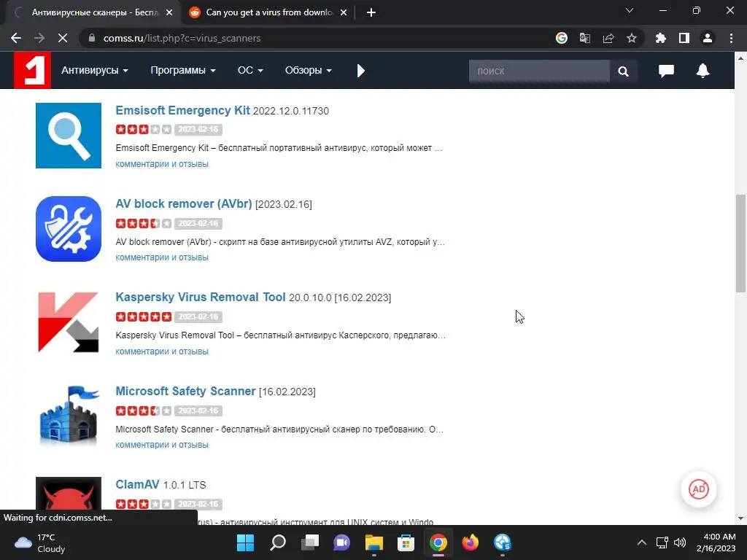This screenshot has width=747, height=560.
Task: Open the ОС dropdown menu
Action: pos(250,71)
